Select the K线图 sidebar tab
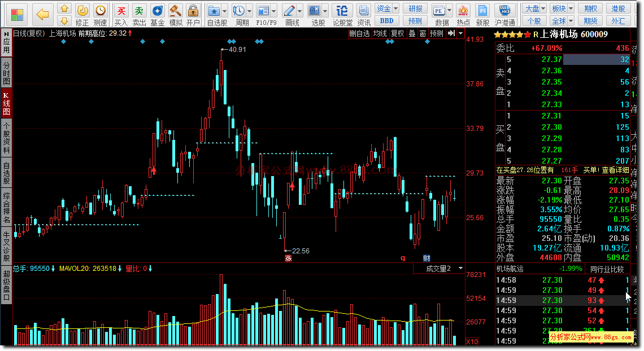The width and height of the screenshot is (644, 351). click(6, 103)
